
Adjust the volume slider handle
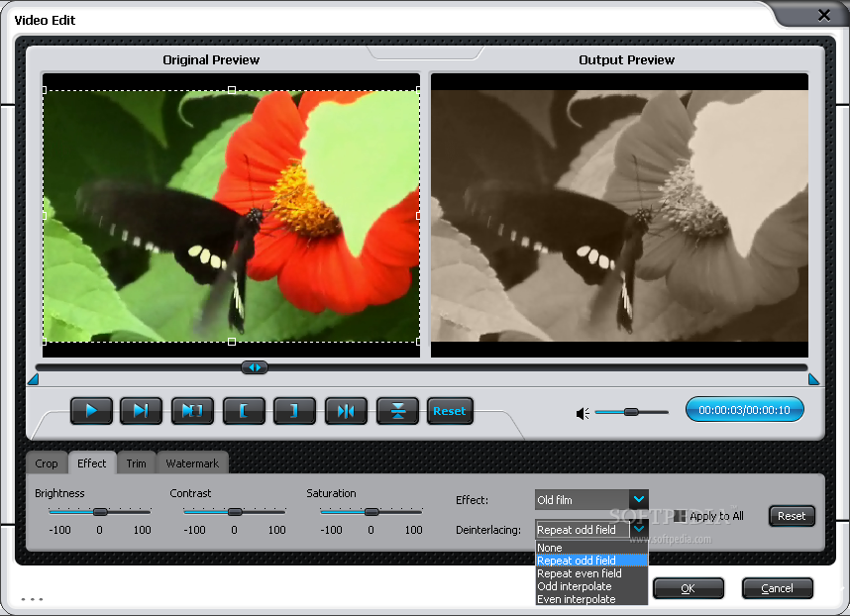pos(631,412)
